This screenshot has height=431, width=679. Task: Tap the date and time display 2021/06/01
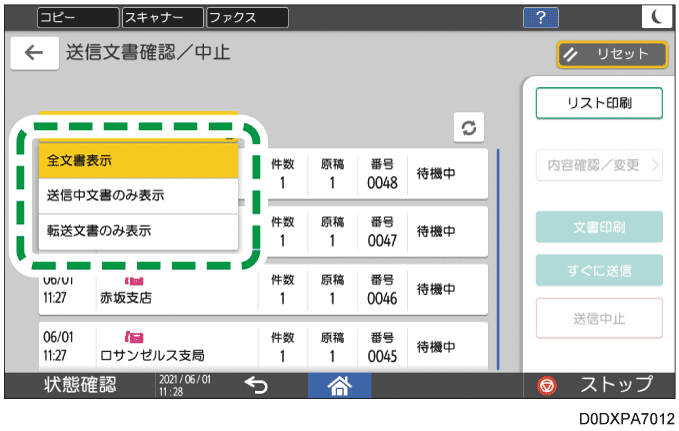(x=185, y=385)
